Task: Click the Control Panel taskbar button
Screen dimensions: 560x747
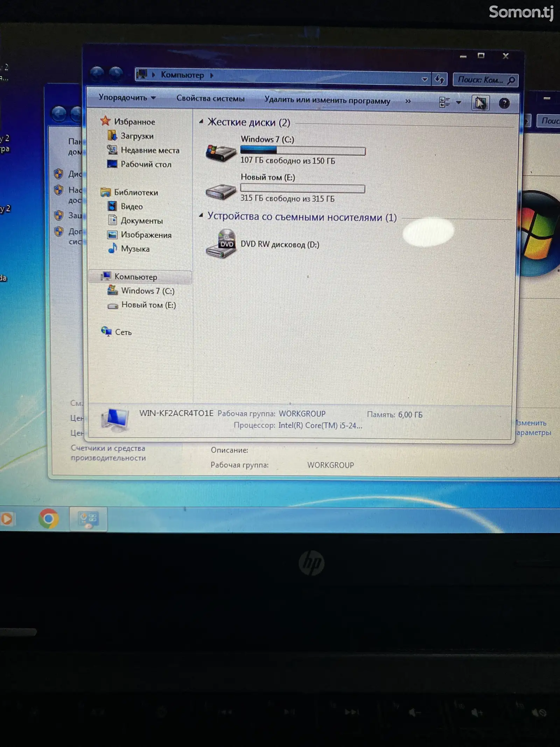Action: point(89,519)
